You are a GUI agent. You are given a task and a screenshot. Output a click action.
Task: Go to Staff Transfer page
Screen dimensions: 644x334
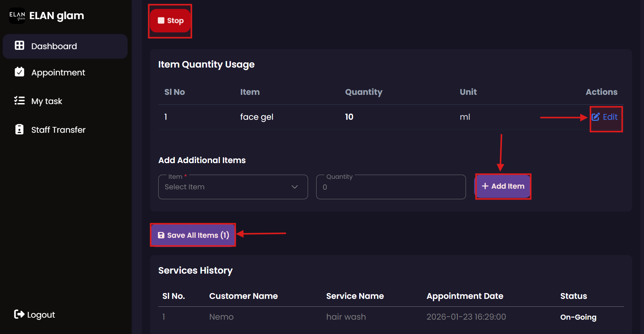click(x=58, y=130)
